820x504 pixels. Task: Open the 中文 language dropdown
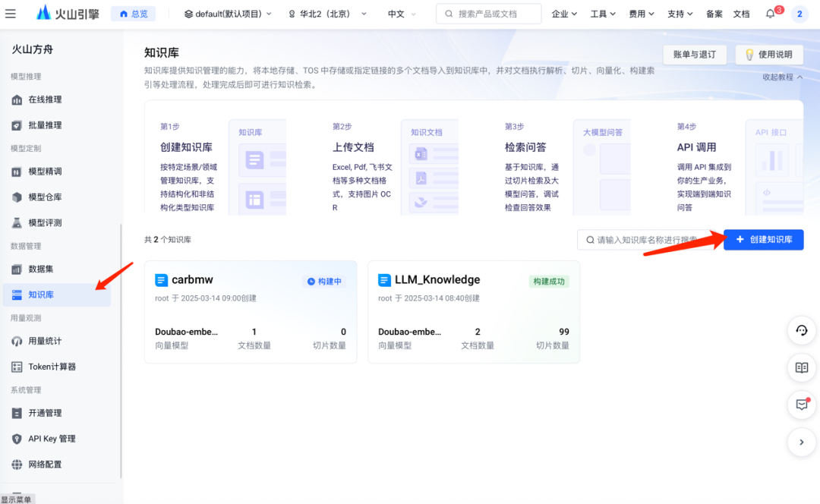coord(402,14)
